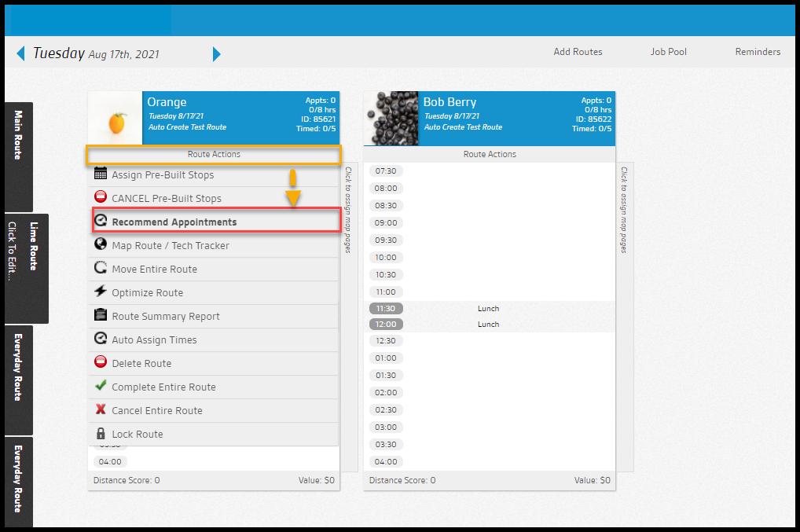This screenshot has height=532, width=800.
Task: Choose Move Entire Route menu entry
Action: click(x=154, y=270)
